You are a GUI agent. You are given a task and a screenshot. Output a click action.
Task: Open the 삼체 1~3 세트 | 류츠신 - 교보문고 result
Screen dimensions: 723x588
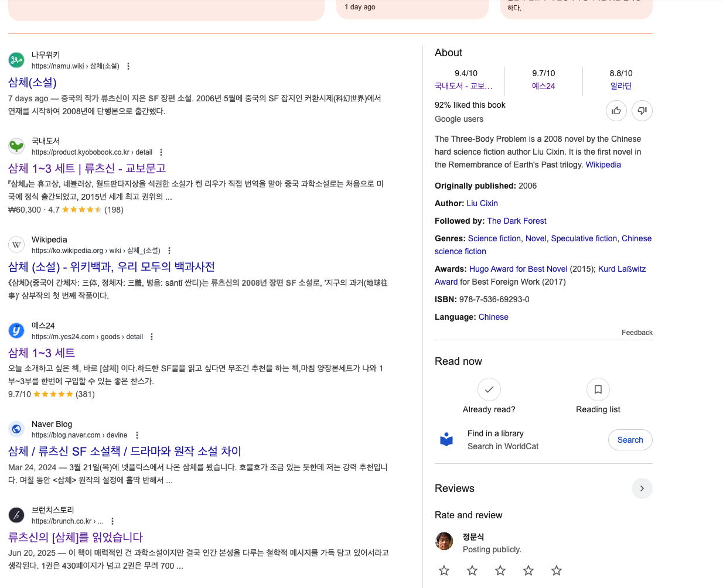point(87,169)
